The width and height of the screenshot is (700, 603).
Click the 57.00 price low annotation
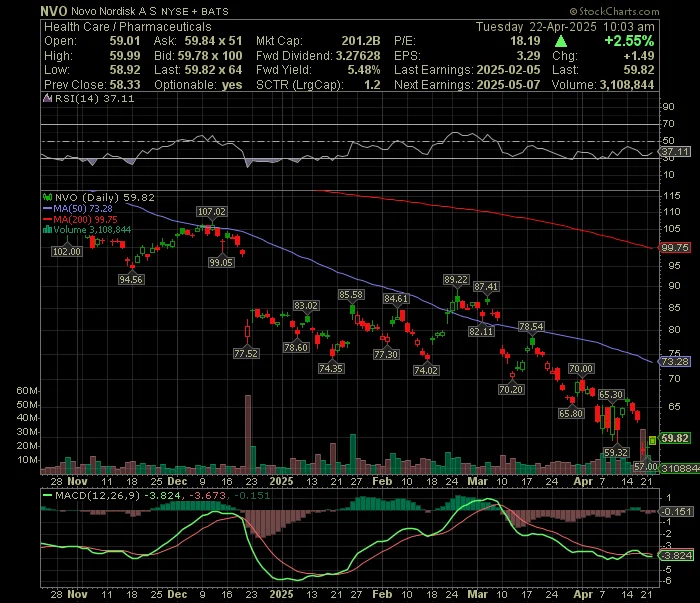coord(646,467)
